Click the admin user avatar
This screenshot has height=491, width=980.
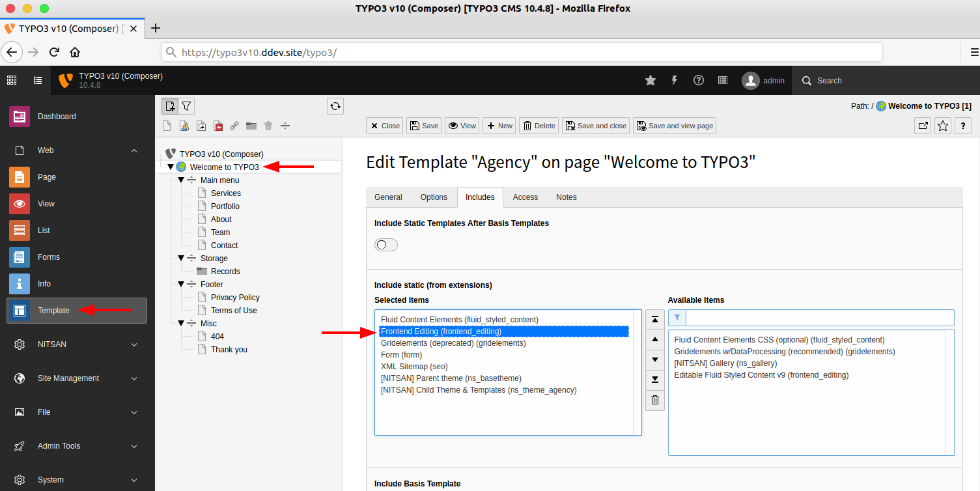pos(751,81)
